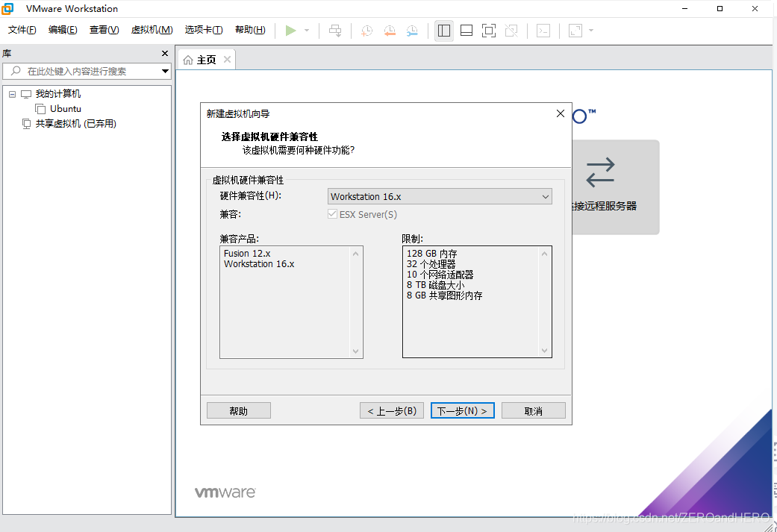Toggle the Library sidebar view icon
The height and width of the screenshot is (532, 777).
[x=444, y=31]
